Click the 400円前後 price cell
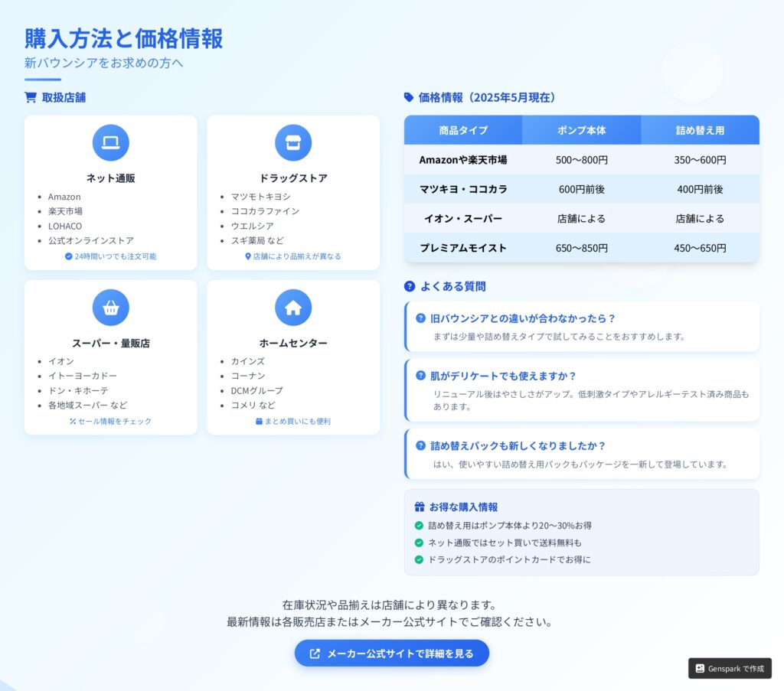This screenshot has height=691, width=784. click(x=700, y=189)
